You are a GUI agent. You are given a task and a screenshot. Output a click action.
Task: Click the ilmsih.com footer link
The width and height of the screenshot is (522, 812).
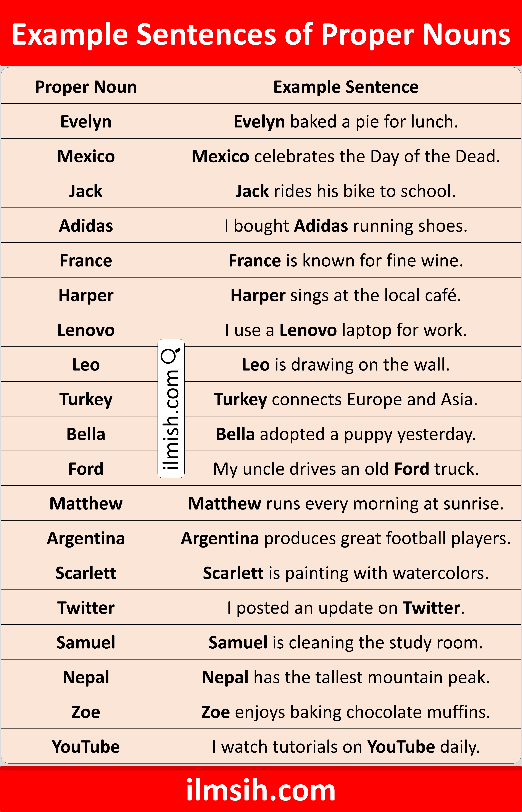point(261,790)
